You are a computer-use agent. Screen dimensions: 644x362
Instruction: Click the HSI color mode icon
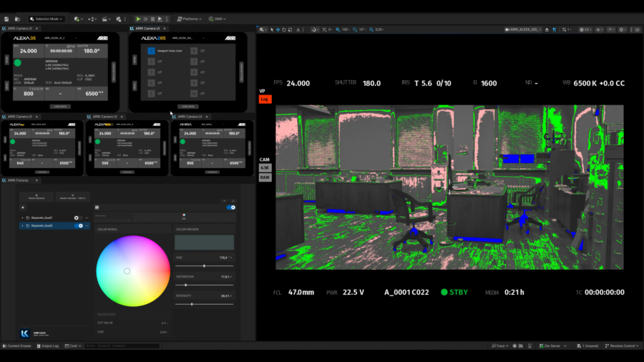pyautogui.click(x=184, y=216)
